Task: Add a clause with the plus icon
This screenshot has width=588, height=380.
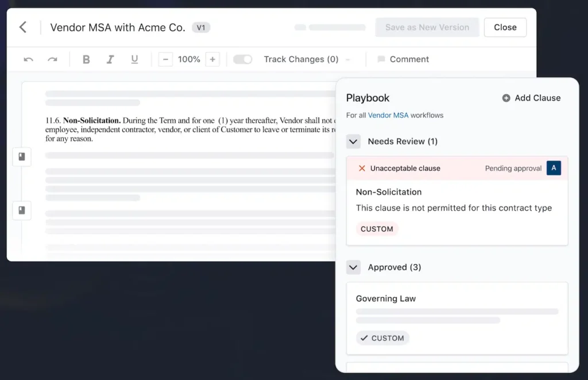Action: click(x=505, y=98)
